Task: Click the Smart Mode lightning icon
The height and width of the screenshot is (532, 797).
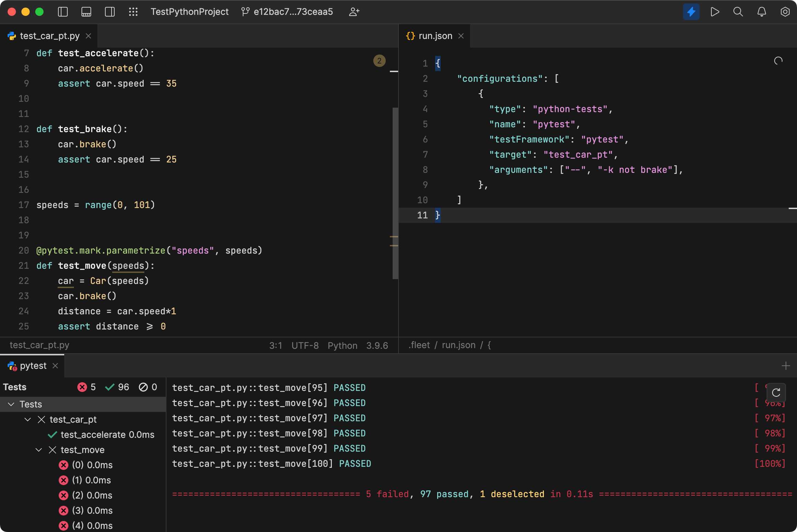Action: (x=691, y=12)
